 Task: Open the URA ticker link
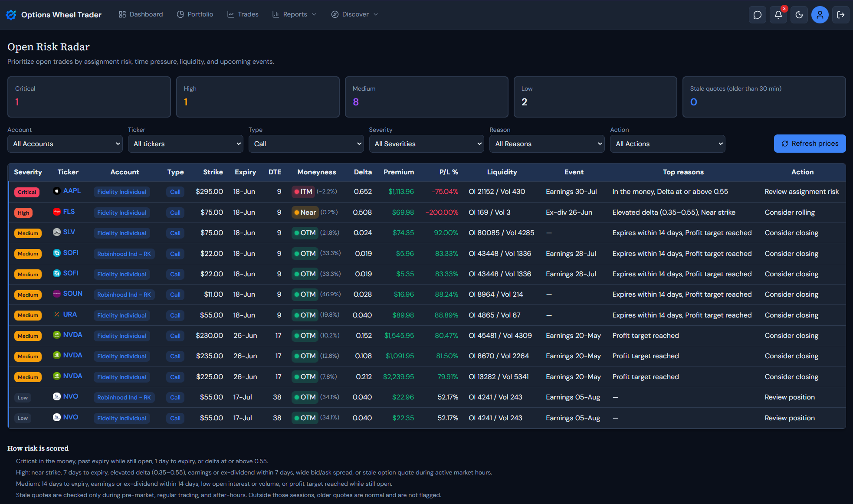coord(70,314)
